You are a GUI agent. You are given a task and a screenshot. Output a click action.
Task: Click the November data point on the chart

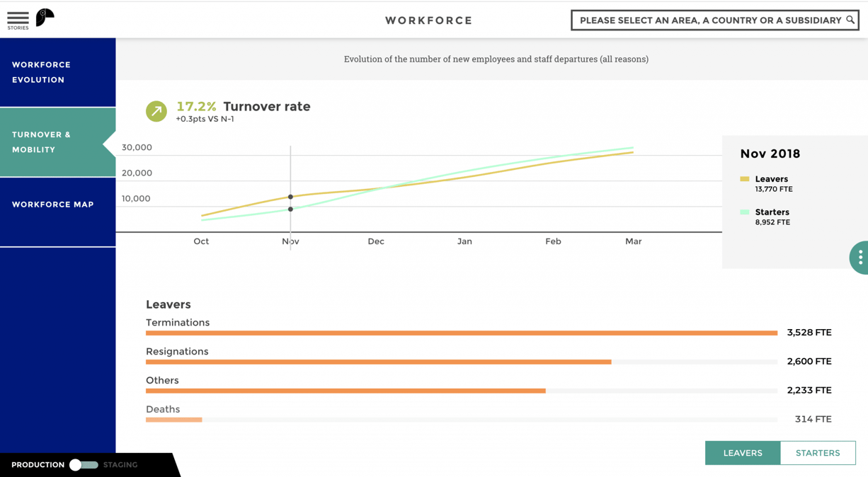pyautogui.click(x=290, y=197)
